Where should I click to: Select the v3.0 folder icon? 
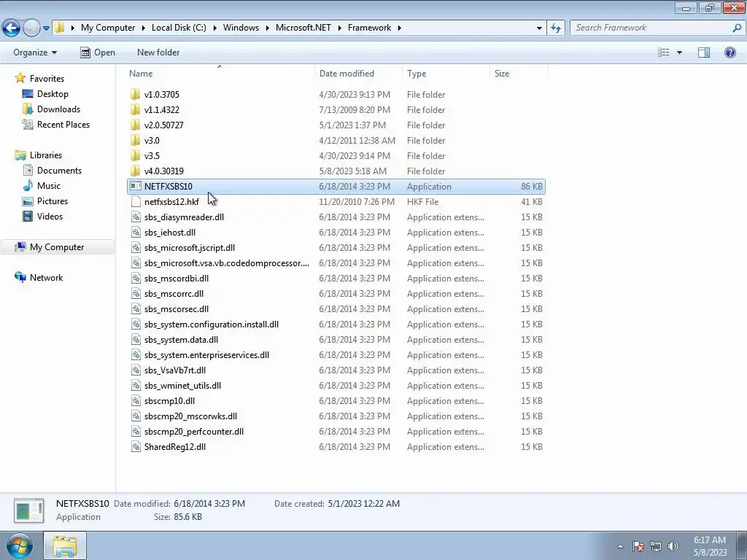point(136,141)
